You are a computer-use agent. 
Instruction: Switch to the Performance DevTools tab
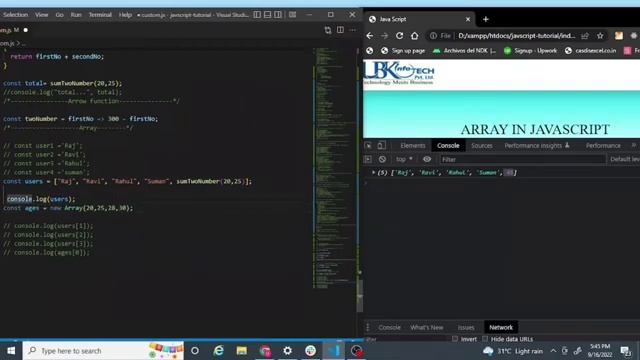[603, 146]
